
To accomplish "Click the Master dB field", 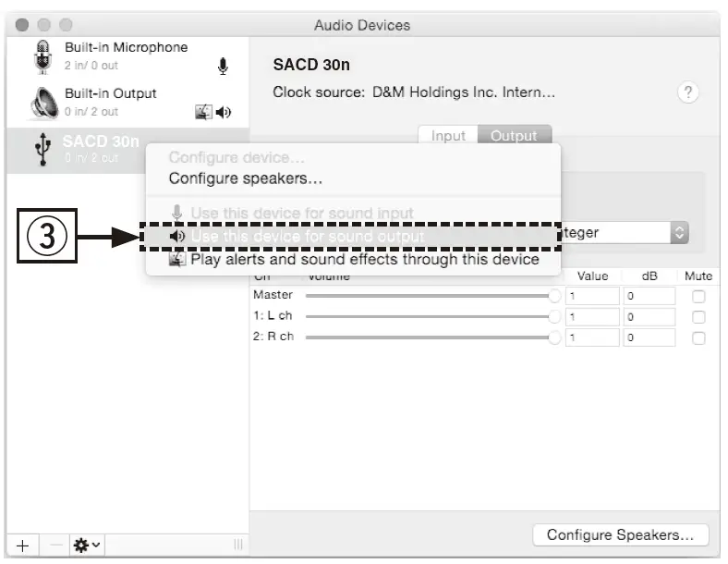I will pyautogui.click(x=649, y=296).
